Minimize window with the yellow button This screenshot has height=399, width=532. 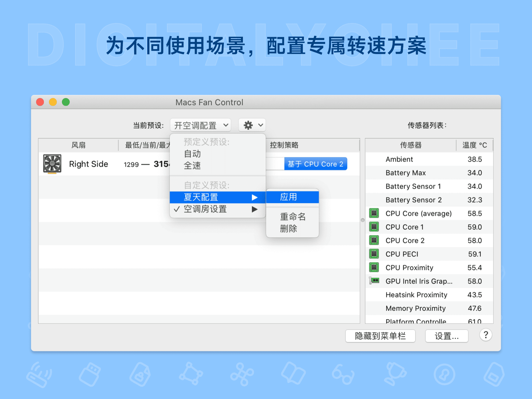[x=53, y=102]
